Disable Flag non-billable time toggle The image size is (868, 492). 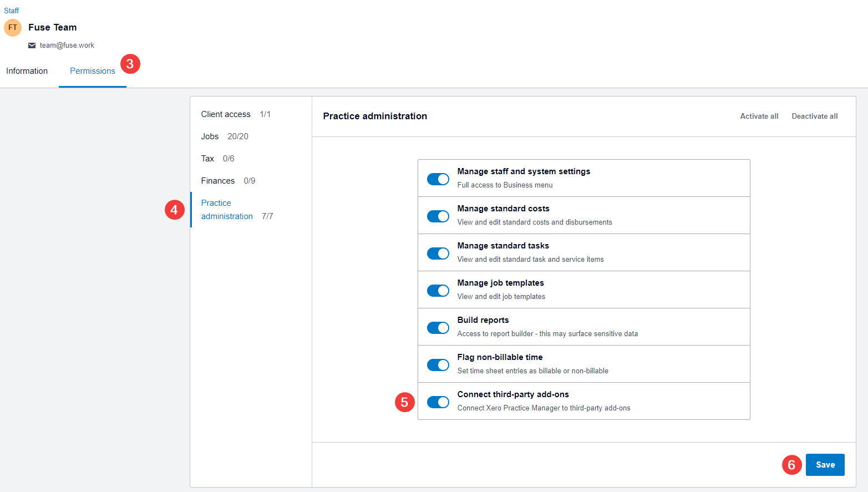pos(438,365)
